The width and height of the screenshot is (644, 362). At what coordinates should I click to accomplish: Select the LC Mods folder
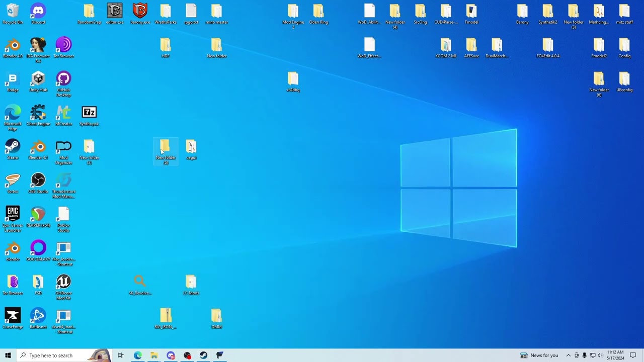(x=191, y=286)
